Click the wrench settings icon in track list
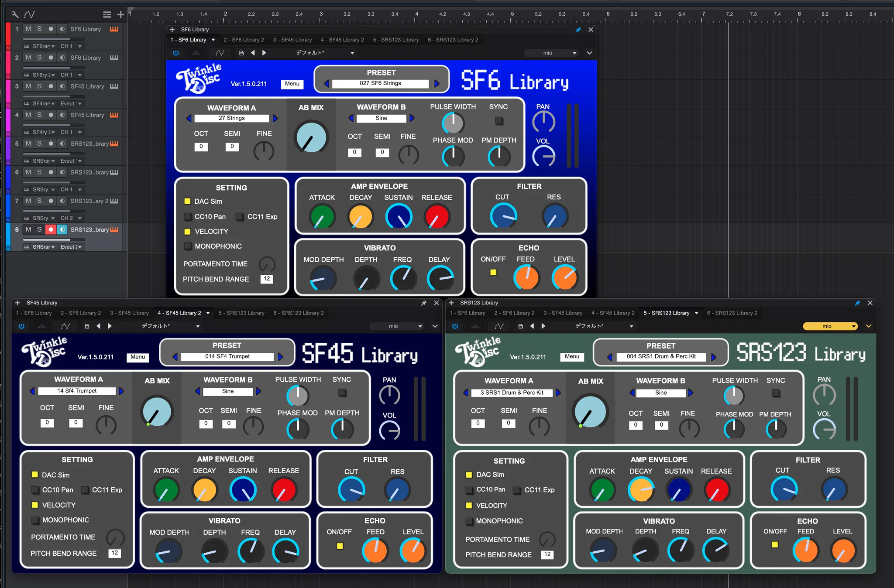This screenshot has width=894, height=588. tap(15, 14)
